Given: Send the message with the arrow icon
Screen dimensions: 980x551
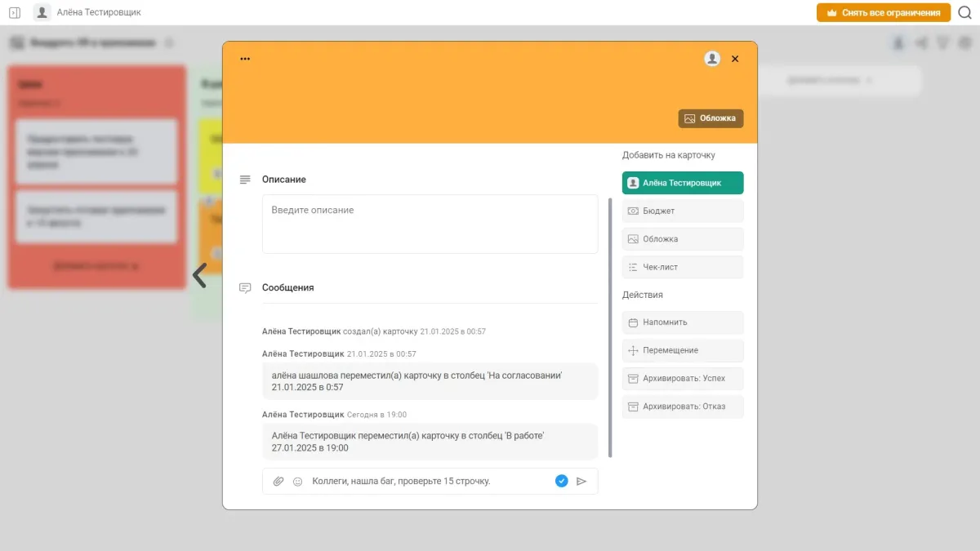Looking at the screenshot, I should (x=581, y=482).
